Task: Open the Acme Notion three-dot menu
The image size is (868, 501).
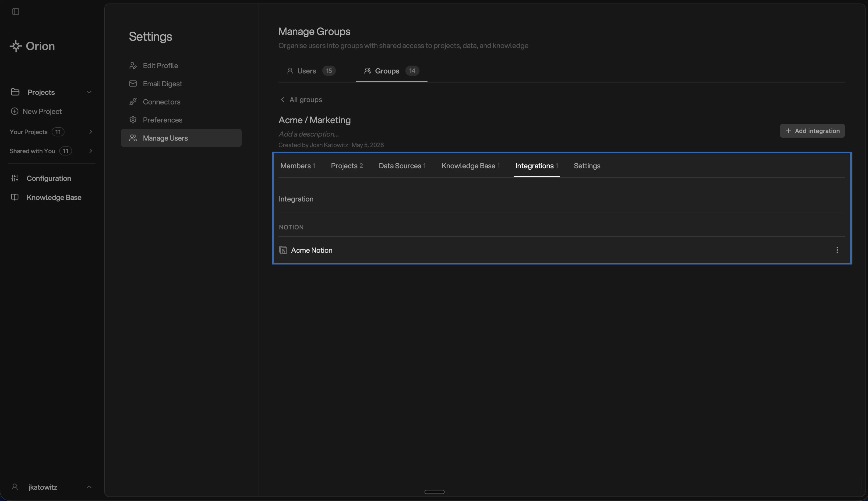Action: pyautogui.click(x=837, y=250)
